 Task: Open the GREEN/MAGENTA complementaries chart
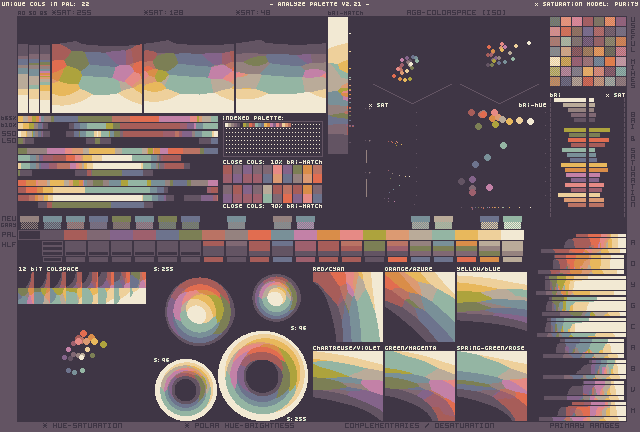pos(420,386)
